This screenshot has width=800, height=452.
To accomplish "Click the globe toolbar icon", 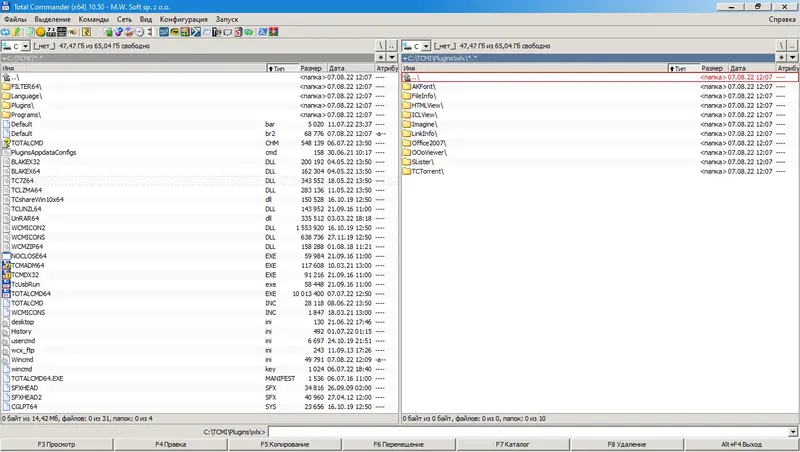I will 129,32.
